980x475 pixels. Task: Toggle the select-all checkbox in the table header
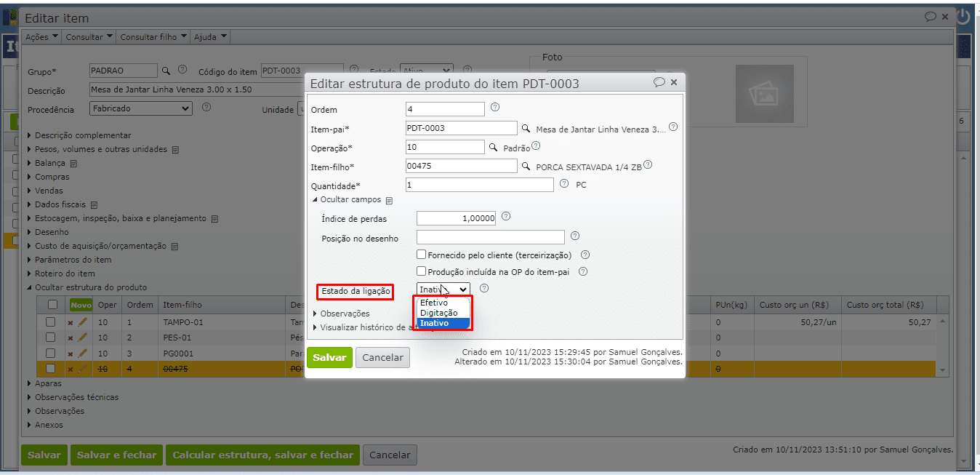tap(52, 305)
